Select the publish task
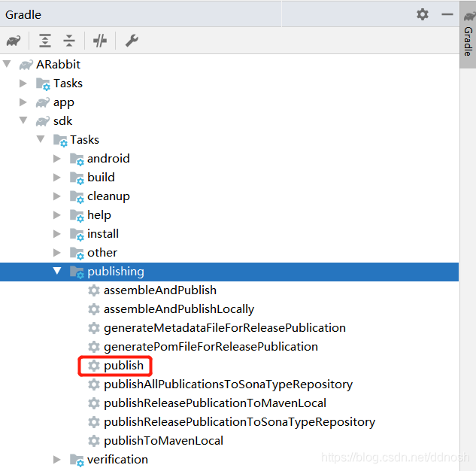Image resolution: width=476 pixels, height=471 pixels. tap(123, 366)
